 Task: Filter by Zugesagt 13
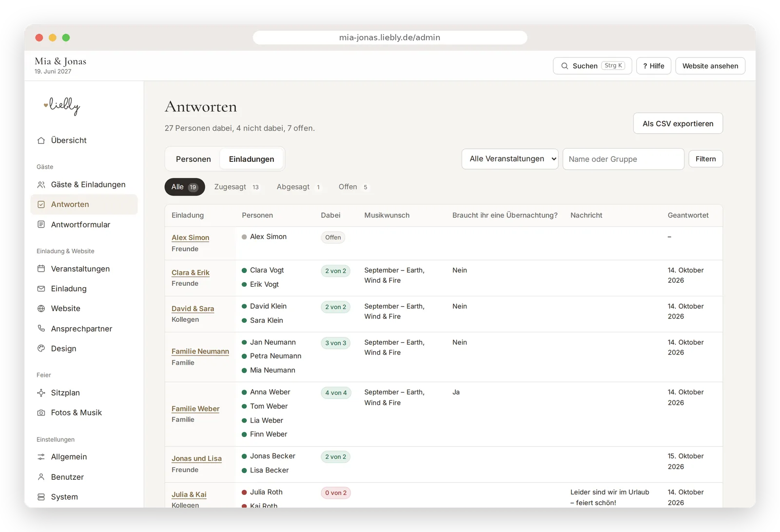[237, 187]
